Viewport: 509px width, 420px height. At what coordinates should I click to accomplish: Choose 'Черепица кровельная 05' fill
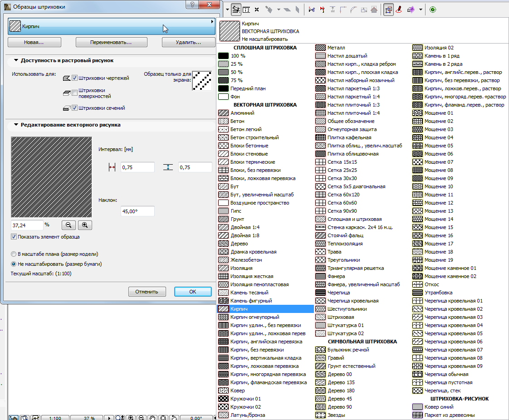point(460,333)
